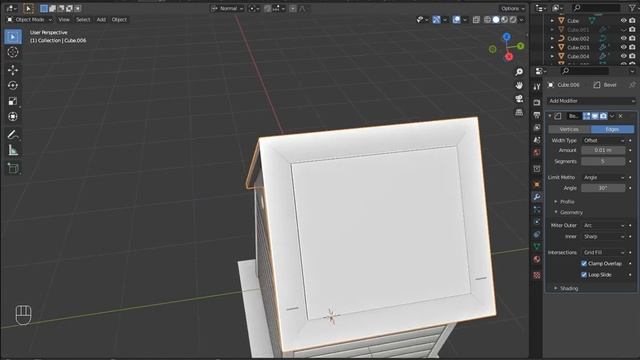Viewport: 640px width, 360px height.
Task: Click the outliner search field
Action: 597,8
